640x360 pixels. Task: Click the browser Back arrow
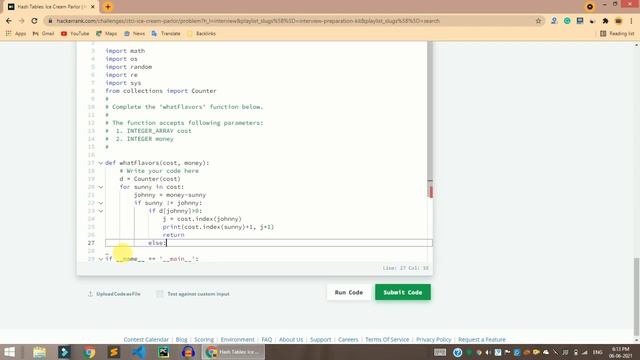click(x=9, y=21)
